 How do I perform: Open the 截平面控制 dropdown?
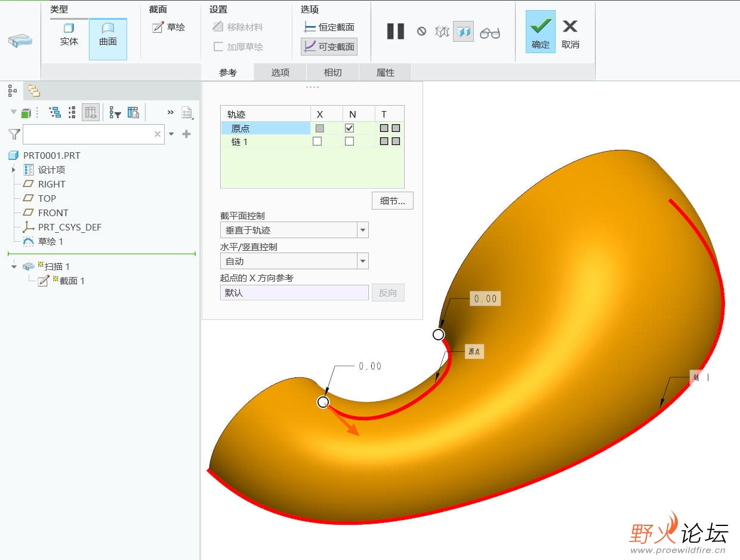pyautogui.click(x=294, y=230)
